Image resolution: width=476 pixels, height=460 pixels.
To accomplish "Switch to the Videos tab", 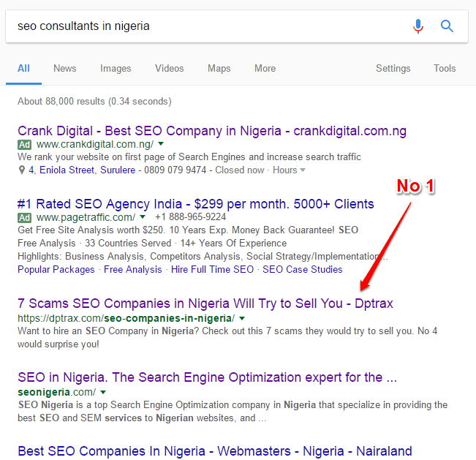I will pos(170,69).
